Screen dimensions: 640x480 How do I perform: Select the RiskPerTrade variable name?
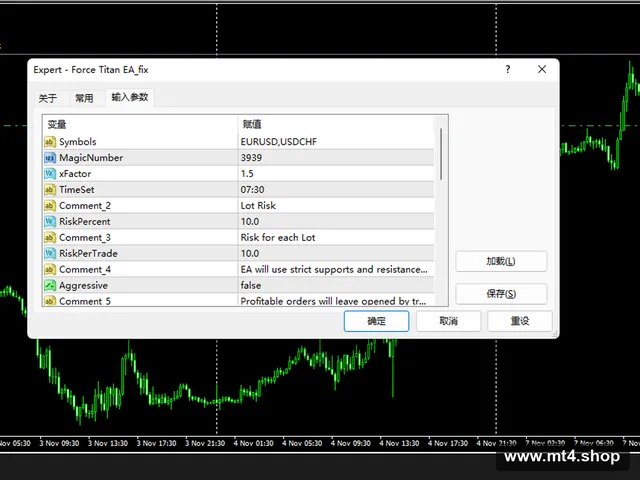tap(88, 253)
